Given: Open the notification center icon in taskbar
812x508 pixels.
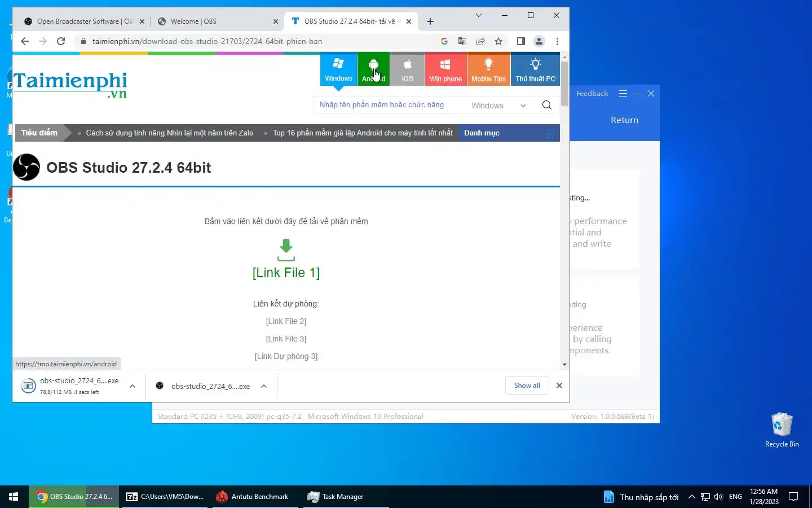Looking at the screenshot, I should [793, 497].
